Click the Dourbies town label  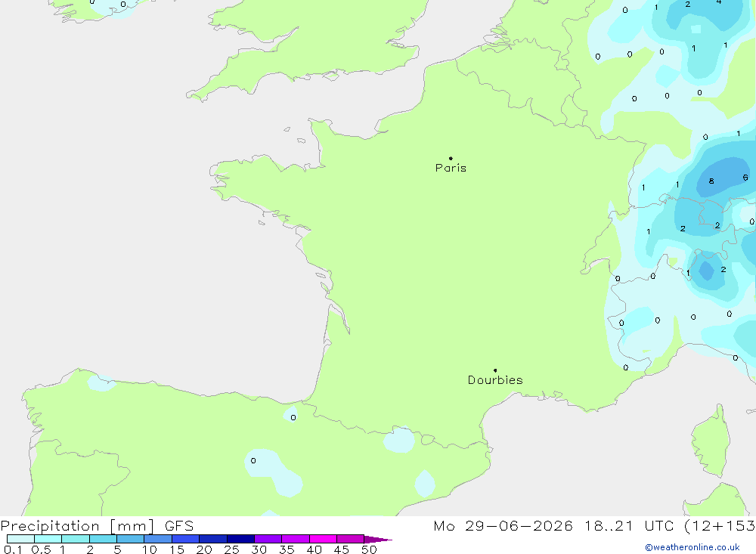click(x=495, y=380)
